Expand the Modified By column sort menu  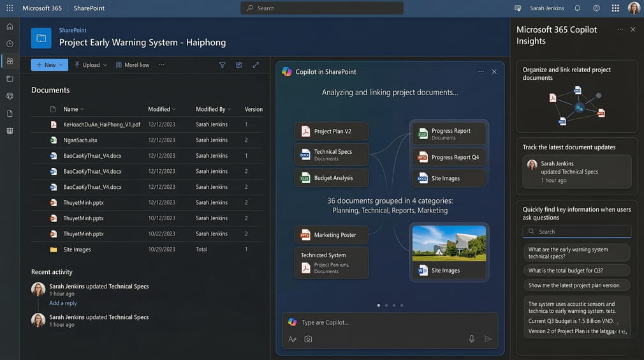coord(229,109)
